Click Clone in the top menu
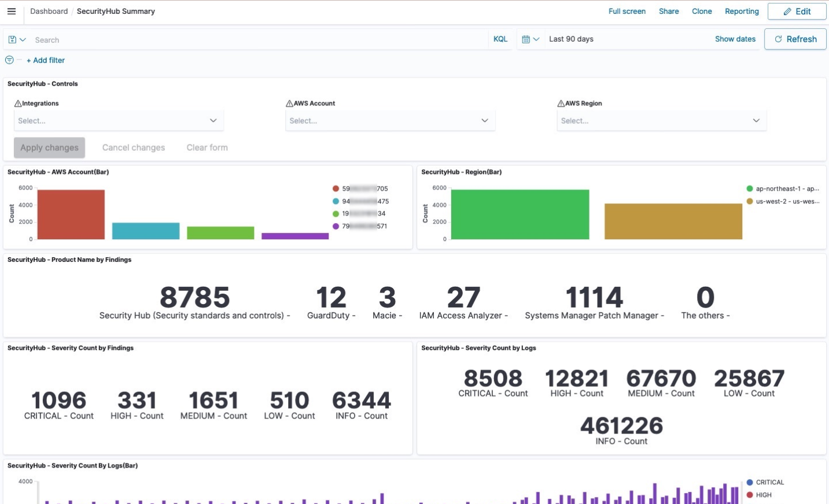The width and height of the screenshot is (829, 504). 702,11
